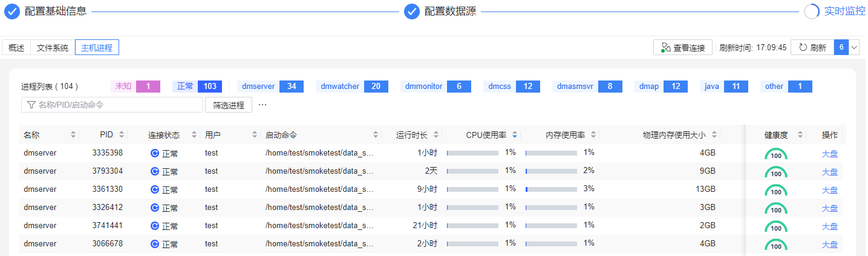Viewport: 868px width, 256px height.
Task: Click the 实时监控 step spinner icon
Action: pos(812,11)
